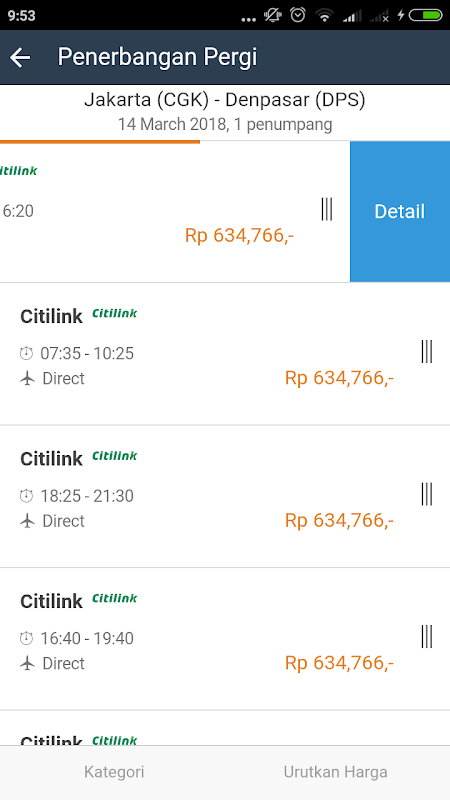Select Citilink flight departing 18:25
Viewport: 450px width, 800px height.
pos(225,496)
